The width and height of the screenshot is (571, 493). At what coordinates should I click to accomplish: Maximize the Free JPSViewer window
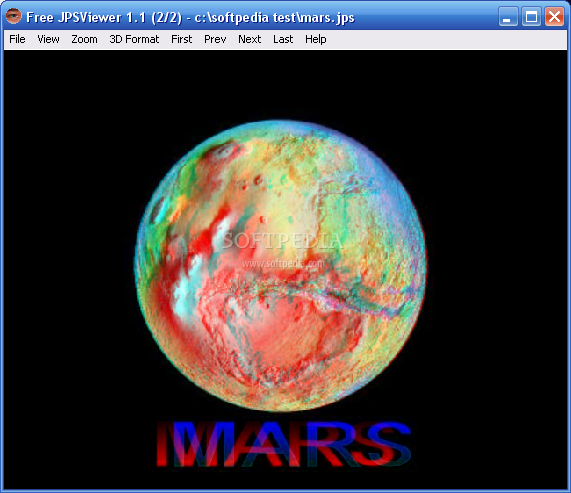click(531, 16)
